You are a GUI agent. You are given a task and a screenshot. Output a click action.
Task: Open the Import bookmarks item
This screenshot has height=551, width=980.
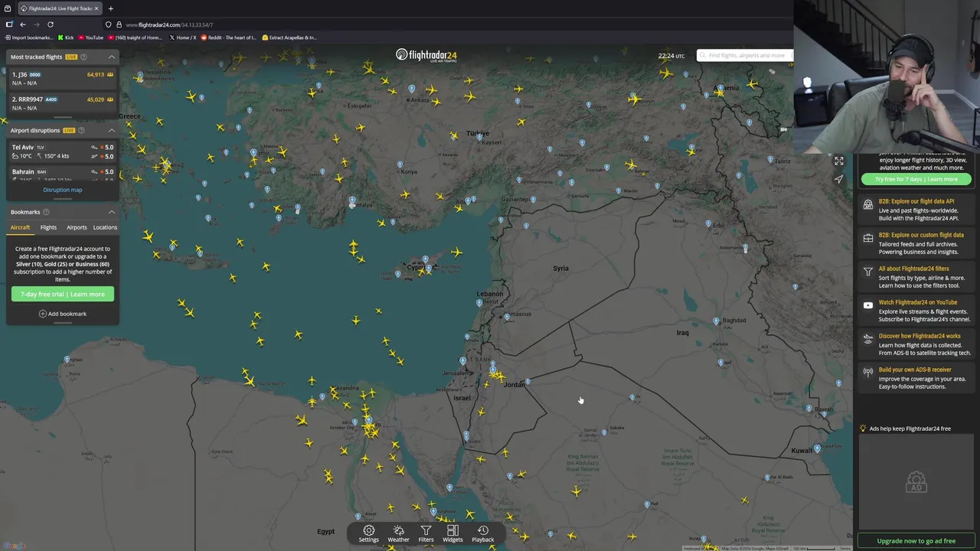point(29,37)
